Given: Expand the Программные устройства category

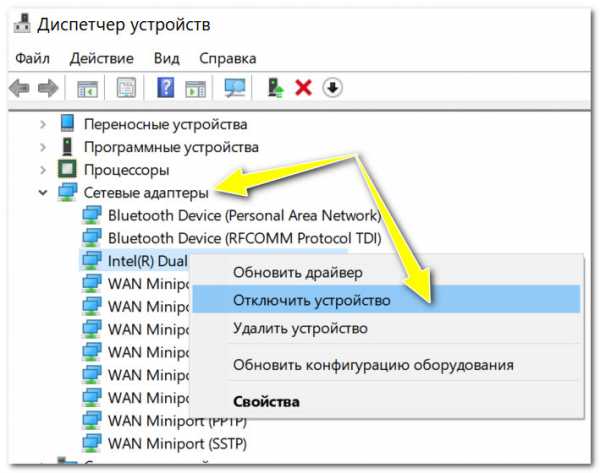Looking at the screenshot, I should 42,146.
